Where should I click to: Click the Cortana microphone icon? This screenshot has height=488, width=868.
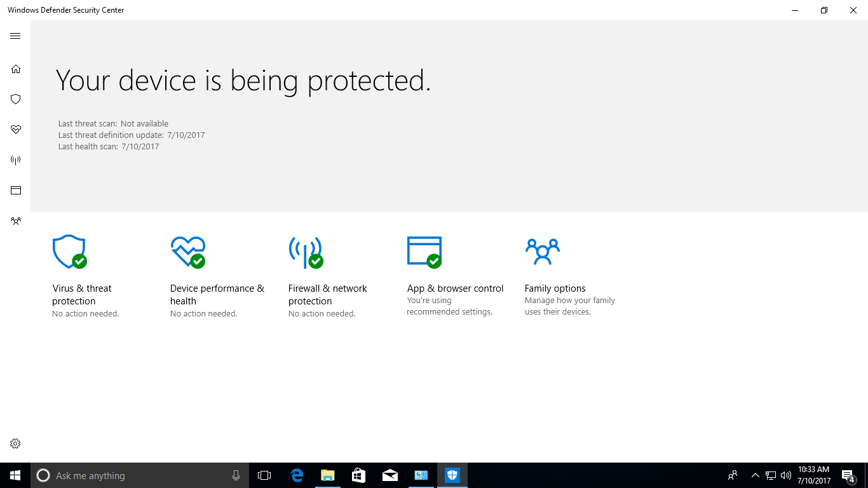[x=236, y=475]
